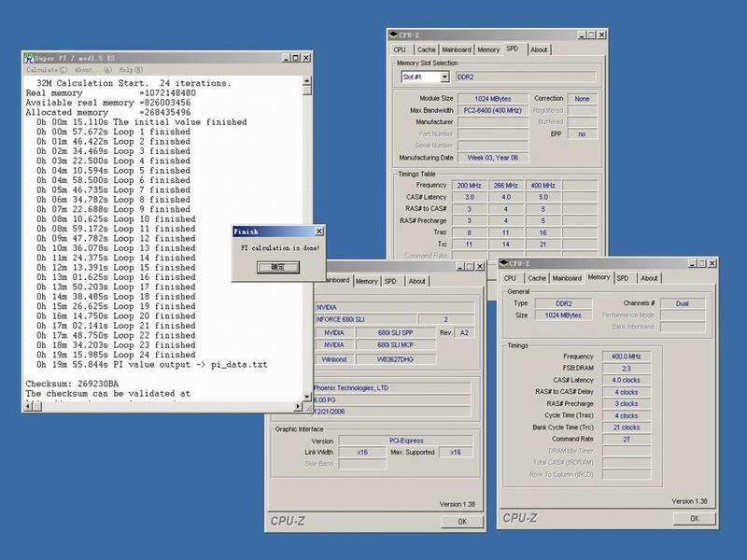Click OK in the Memory CPU-Z window
Viewport: 747px width, 560px height.
695,519
